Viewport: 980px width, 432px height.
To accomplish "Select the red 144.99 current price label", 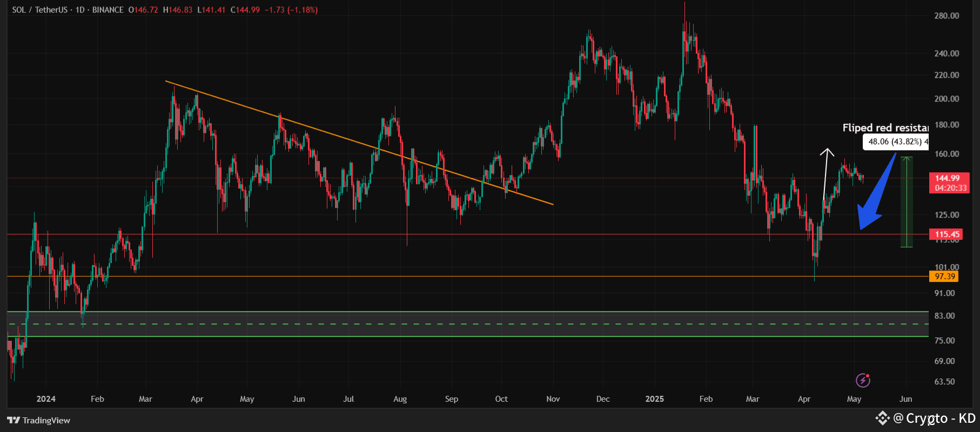I will pos(948,178).
